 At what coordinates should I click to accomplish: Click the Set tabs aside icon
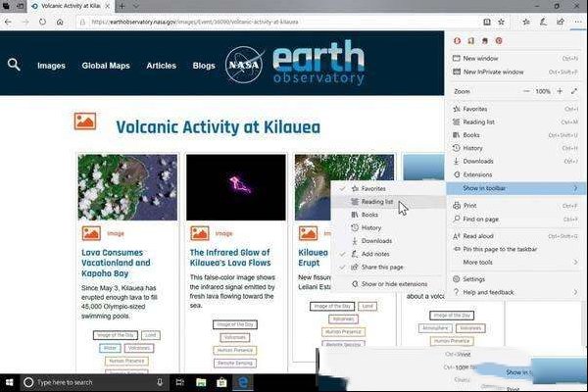[21, 6]
